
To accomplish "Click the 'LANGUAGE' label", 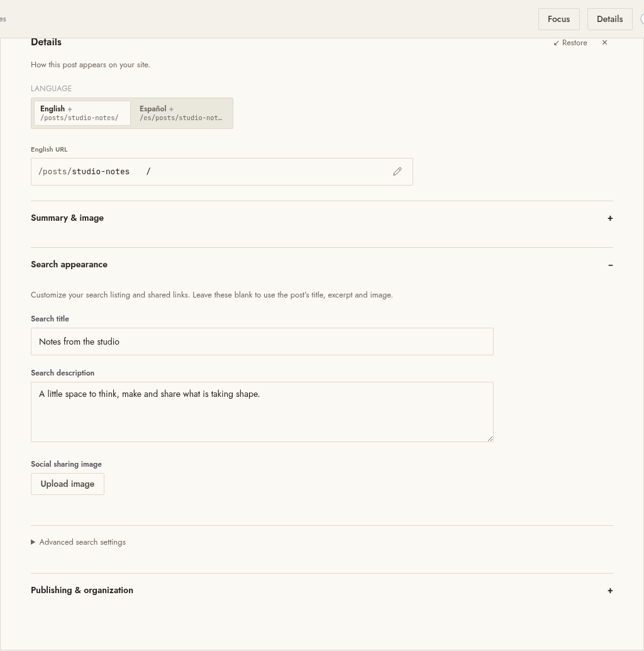I will [52, 89].
